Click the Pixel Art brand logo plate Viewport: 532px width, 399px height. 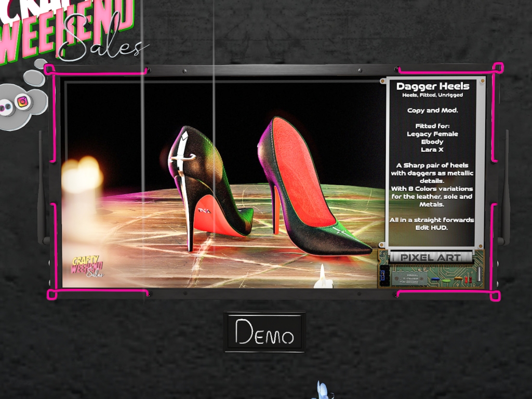431,257
